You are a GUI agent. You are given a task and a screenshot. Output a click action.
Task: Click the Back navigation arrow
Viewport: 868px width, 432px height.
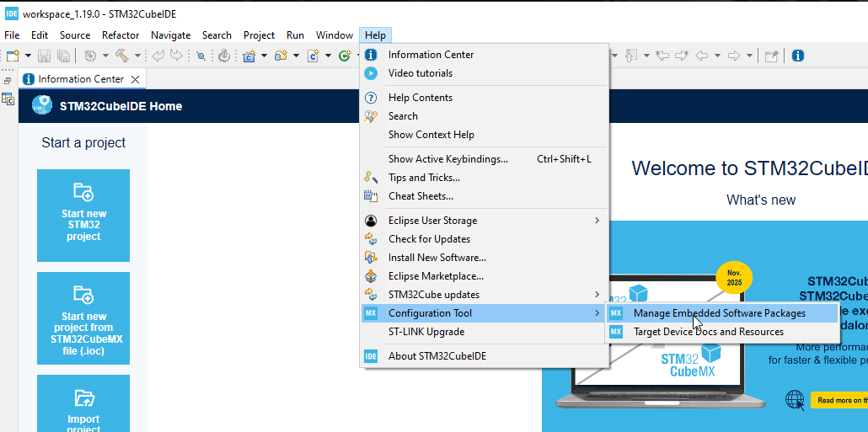(702, 56)
